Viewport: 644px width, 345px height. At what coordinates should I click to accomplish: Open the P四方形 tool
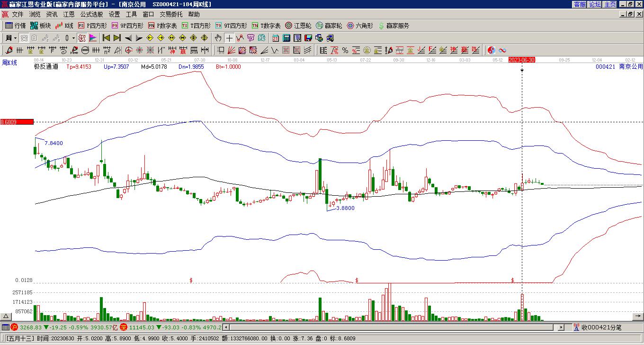[92, 26]
